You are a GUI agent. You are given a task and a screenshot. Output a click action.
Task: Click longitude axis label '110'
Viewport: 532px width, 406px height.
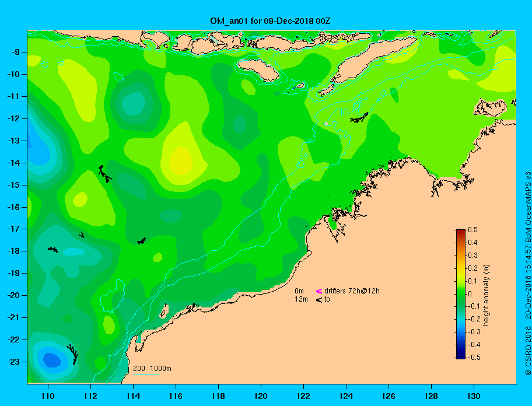[48, 396]
